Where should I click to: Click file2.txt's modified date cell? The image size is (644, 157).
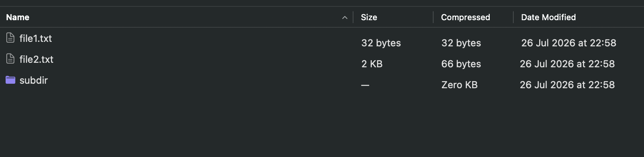click(567, 64)
